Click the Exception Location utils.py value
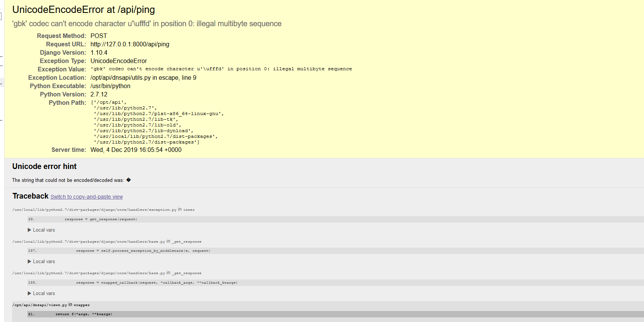Screen dimensions: 644x322 [x=143, y=77]
